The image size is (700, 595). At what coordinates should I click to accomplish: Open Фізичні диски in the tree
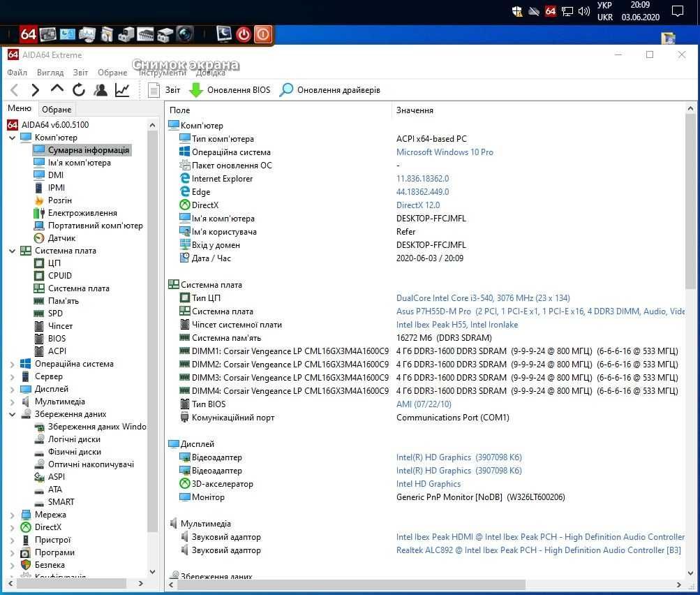(75, 452)
